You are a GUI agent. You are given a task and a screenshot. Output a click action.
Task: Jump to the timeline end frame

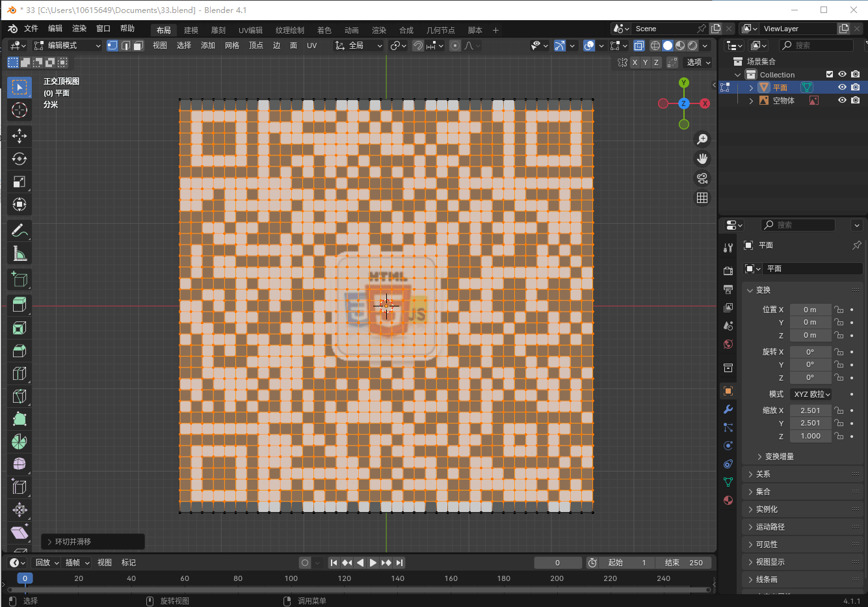coord(399,563)
